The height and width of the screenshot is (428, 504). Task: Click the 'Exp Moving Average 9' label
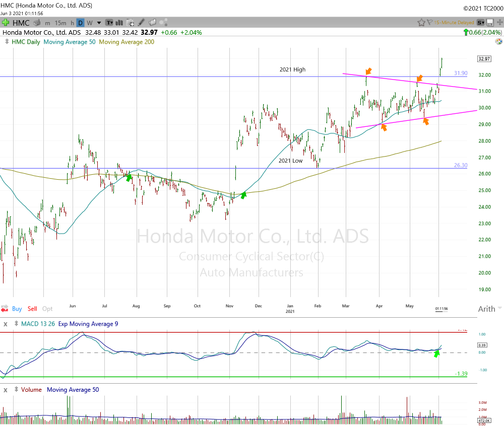point(88,324)
